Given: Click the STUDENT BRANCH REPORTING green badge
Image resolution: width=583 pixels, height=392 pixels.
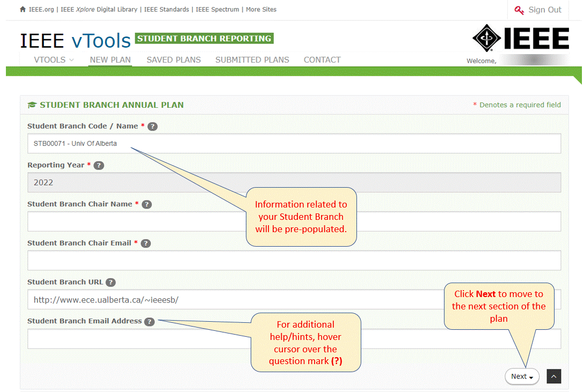Looking at the screenshot, I should pos(204,38).
